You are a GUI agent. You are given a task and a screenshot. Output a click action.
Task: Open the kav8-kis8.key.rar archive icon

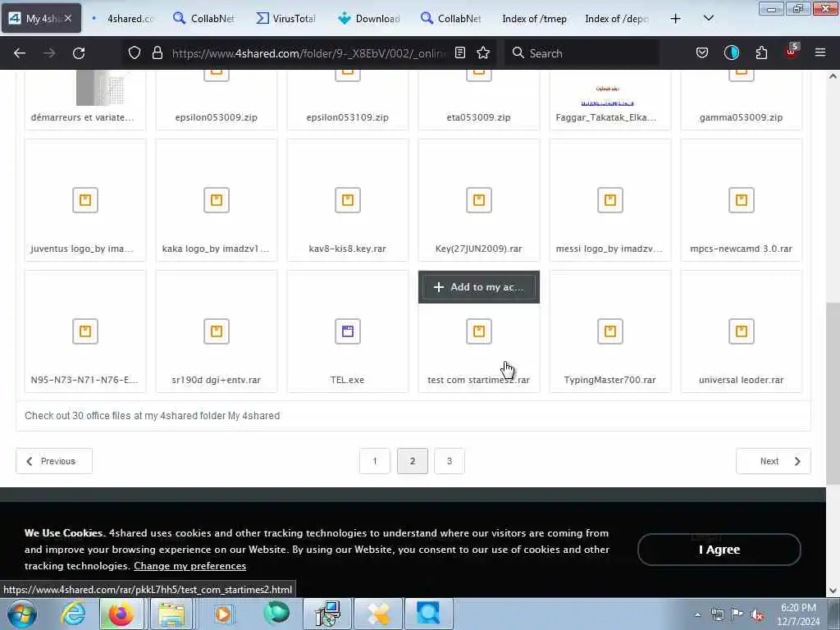[348, 200]
